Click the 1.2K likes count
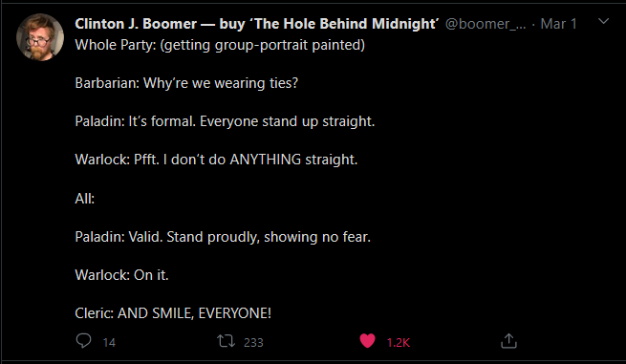This screenshot has height=364, width=626. click(x=398, y=342)
